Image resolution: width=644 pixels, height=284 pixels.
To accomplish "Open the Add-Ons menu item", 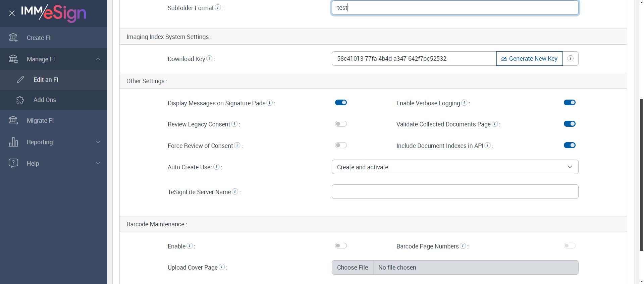I will click(45, 100).
